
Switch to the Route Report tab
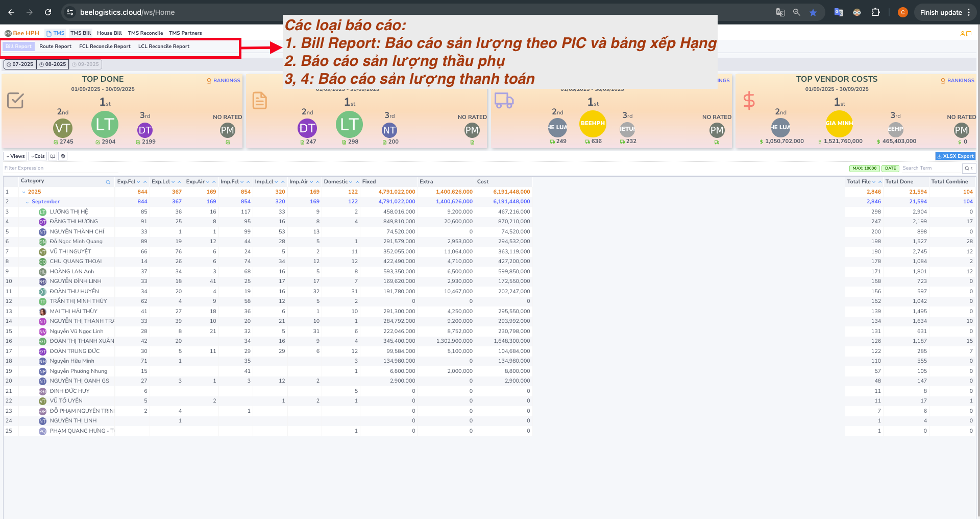[55, 46]
